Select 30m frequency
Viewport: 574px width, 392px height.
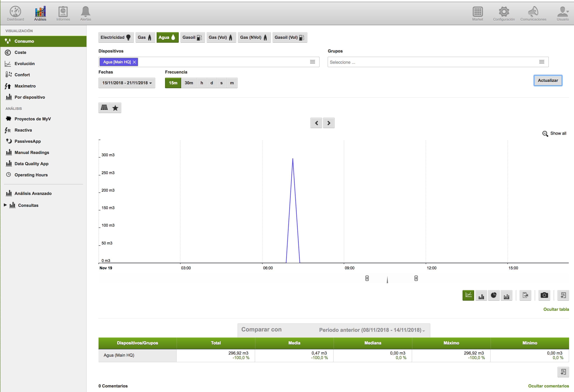189,83
